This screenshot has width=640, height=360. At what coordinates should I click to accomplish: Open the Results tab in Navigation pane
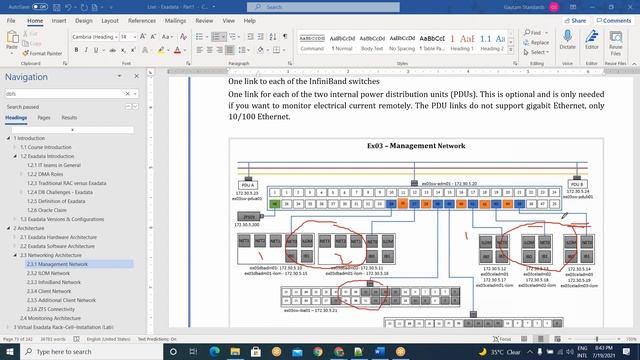coord(69,118)
